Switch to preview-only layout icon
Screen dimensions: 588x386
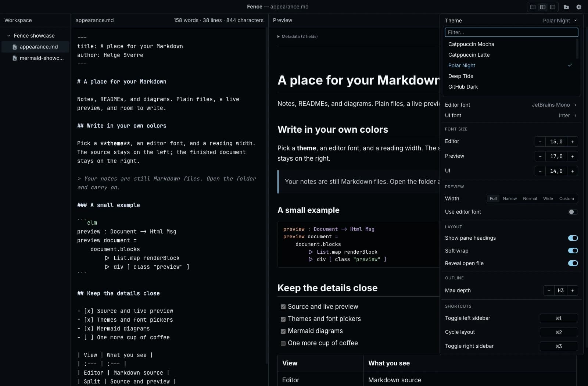click(x=553, y=7)
